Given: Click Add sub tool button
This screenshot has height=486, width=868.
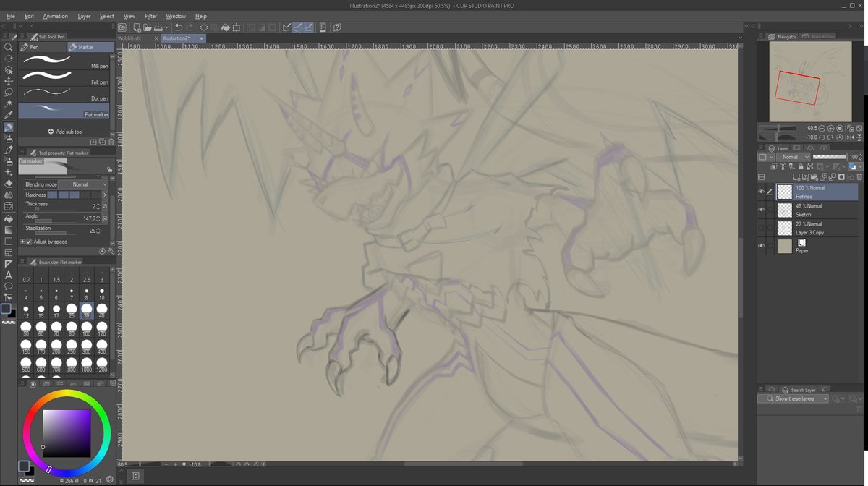Looking at the screenshot, I should [65, 132].
